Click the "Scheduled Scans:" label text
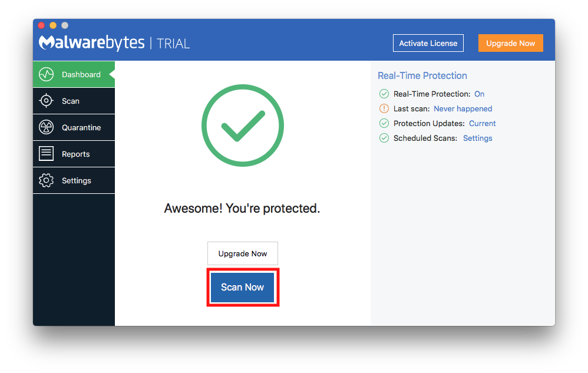 425,138
